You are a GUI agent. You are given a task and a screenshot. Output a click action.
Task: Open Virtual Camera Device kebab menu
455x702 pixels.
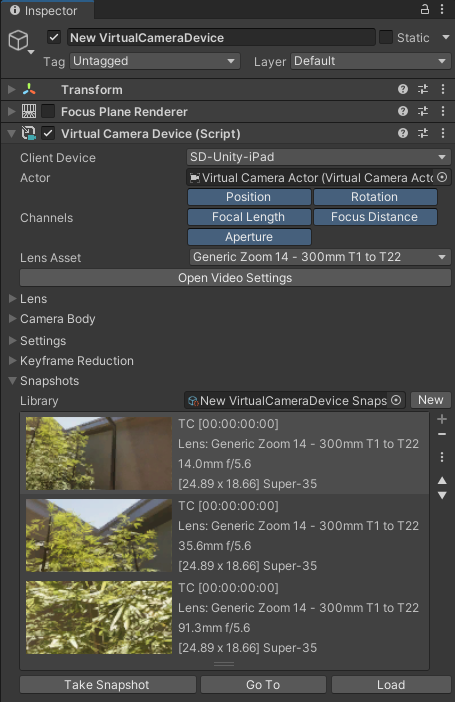(442, 133)
